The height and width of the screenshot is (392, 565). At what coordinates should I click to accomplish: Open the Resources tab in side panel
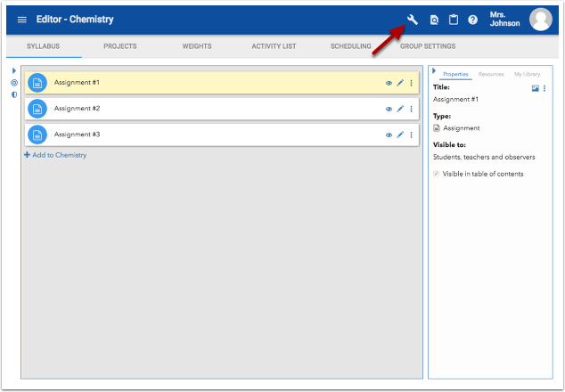491,74
